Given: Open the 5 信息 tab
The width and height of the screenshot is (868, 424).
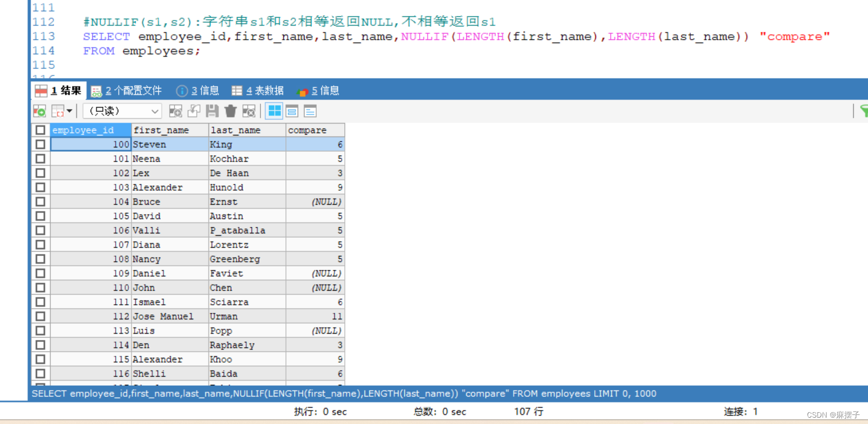Looking at the screenshot, I should (318, 91).
